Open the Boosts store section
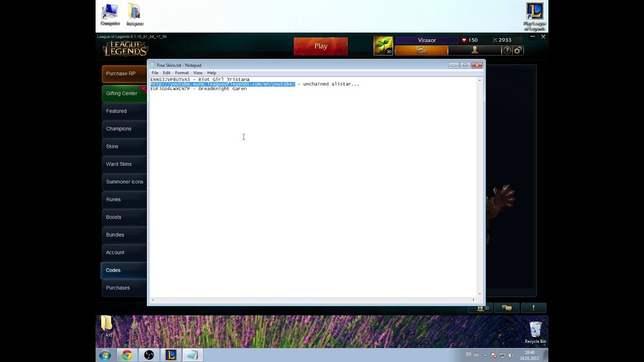This screenshot has width=644, height=362. pyautogui.click(x=124, y=217)
